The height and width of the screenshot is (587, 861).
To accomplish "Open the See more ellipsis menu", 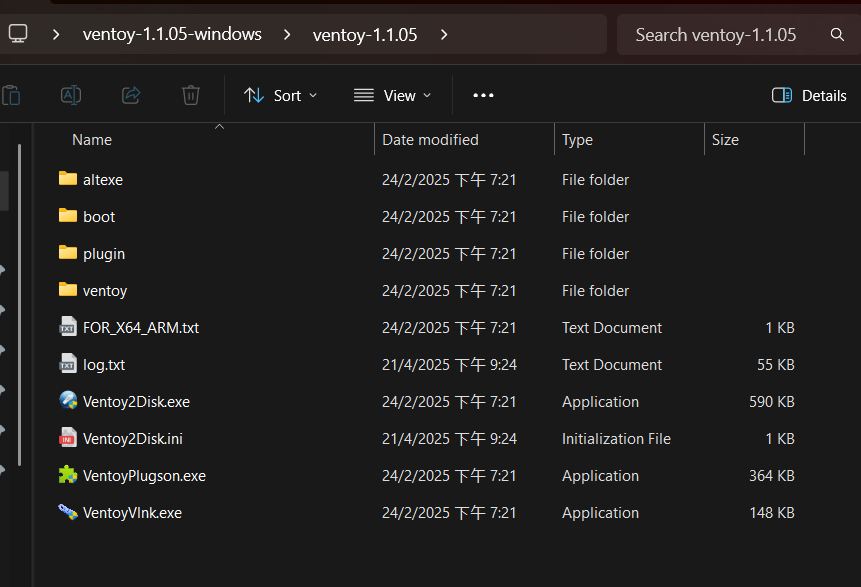I will [483, 96].
